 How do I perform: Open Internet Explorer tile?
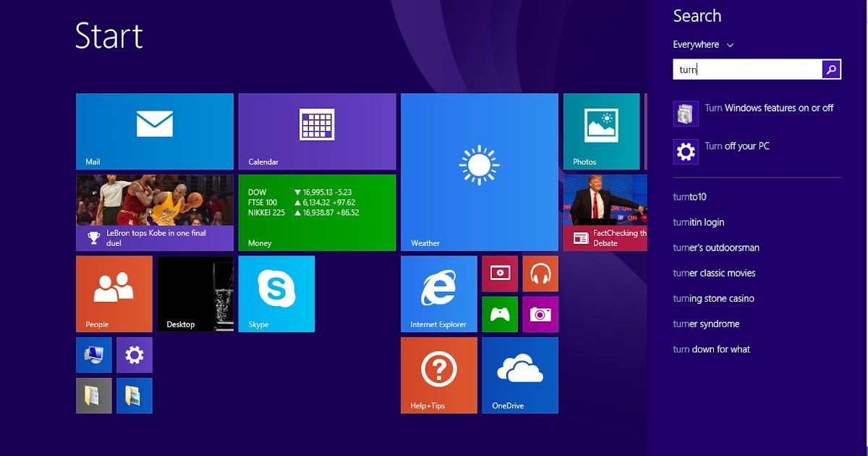(438, 293)
